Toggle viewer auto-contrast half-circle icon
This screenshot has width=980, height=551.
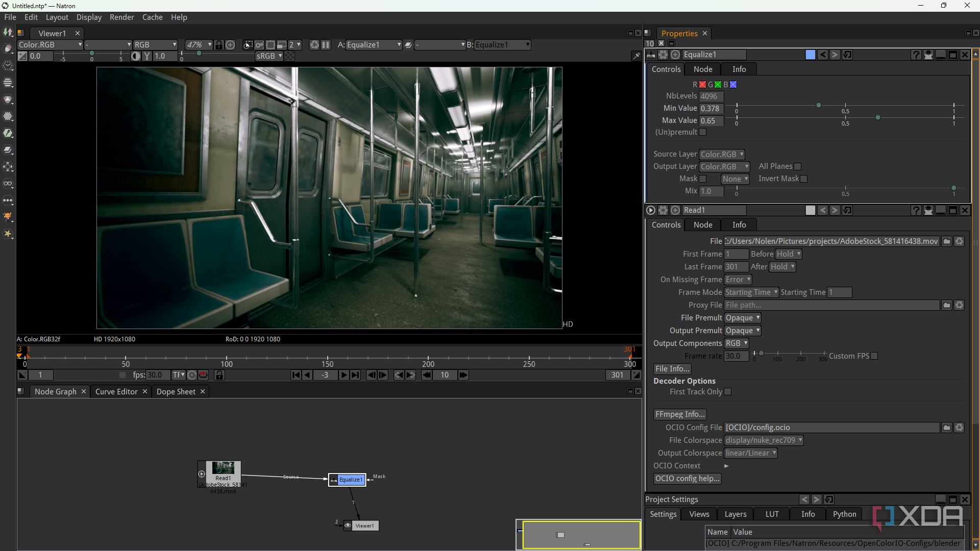coord(136,56)
